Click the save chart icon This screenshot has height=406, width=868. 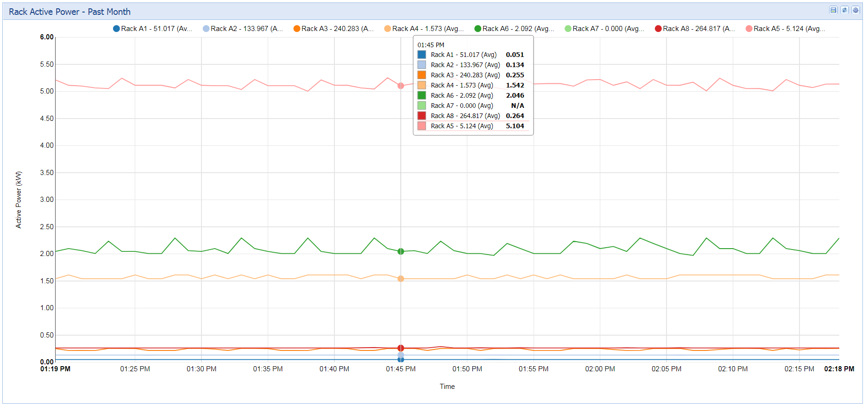coord(833,10)
